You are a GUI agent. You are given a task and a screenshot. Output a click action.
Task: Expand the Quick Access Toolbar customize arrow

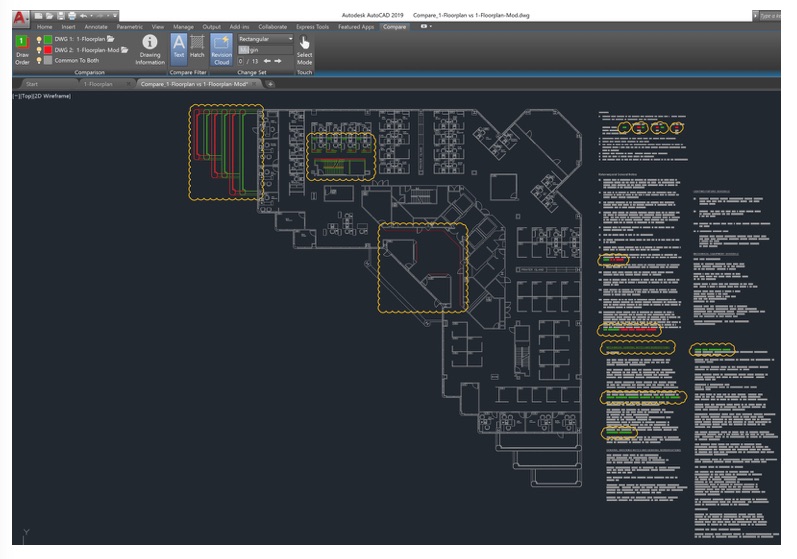117,15
